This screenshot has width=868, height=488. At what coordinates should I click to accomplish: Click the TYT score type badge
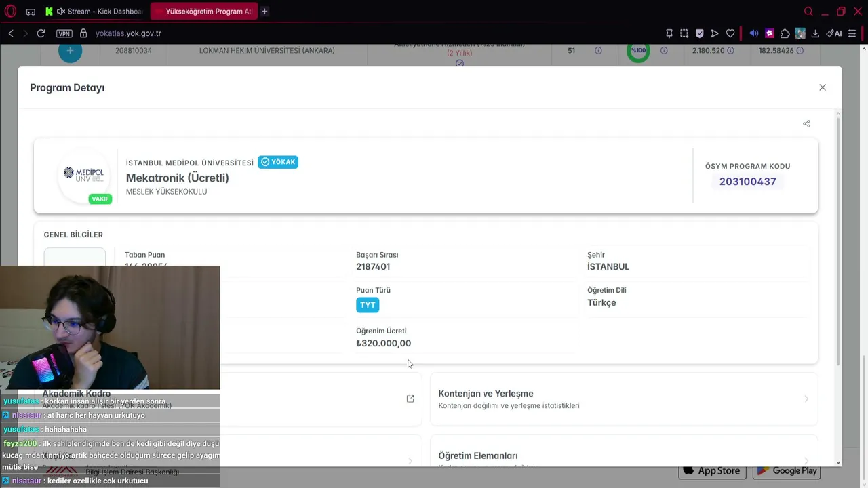coord(368,305)
